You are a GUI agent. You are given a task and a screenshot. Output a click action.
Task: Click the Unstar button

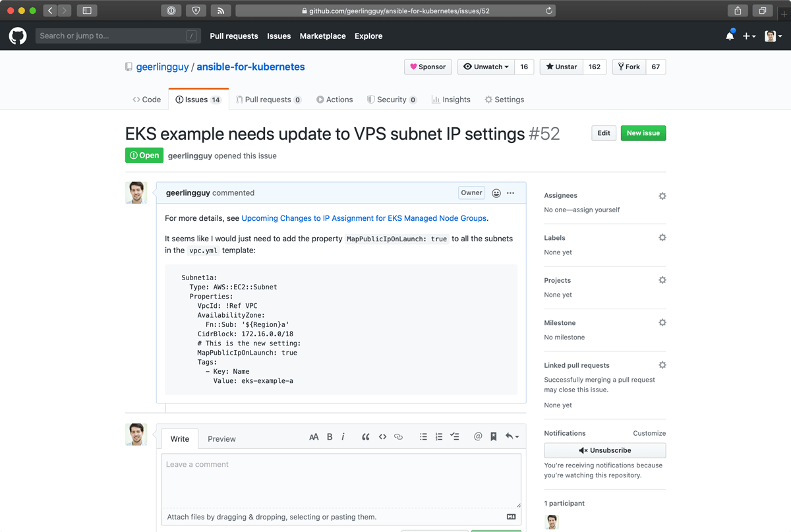[561, 67]
